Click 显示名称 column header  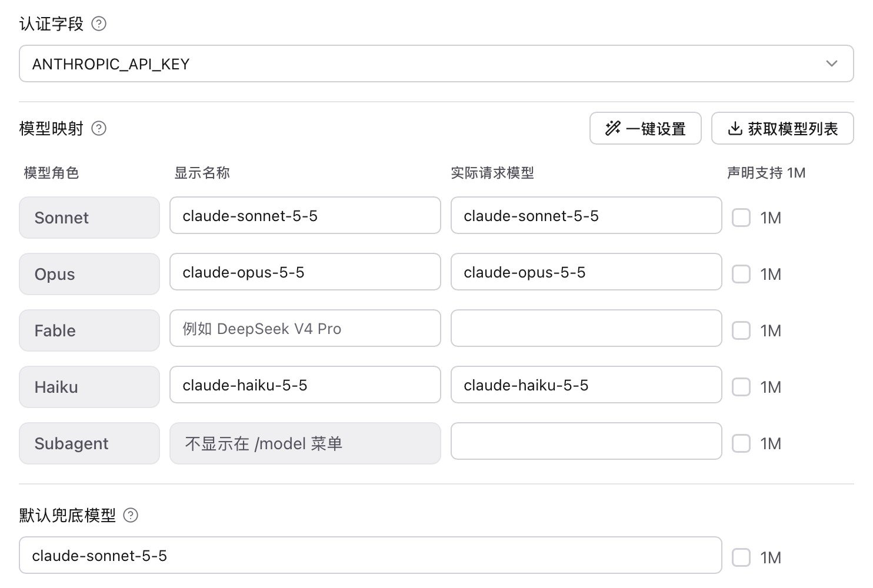(x=202, y=173)
